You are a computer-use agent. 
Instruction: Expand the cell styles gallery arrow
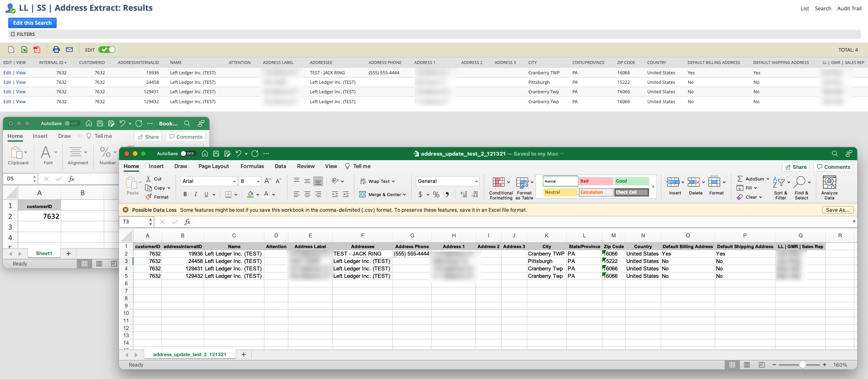tap(653, 187)
